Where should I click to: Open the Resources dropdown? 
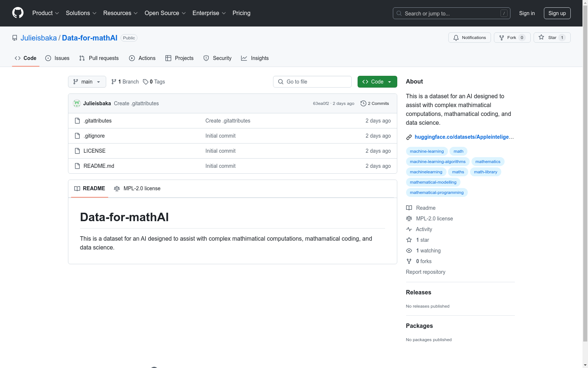tap(121, 13)
